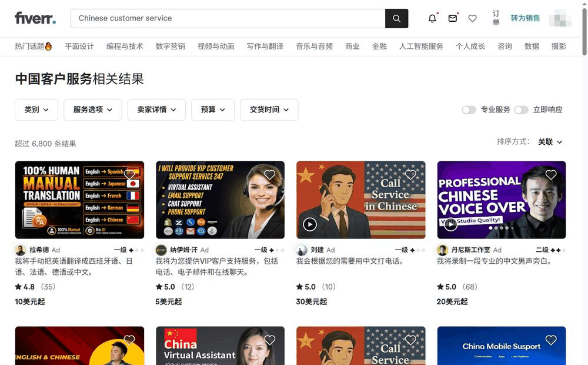Click 拉希德 seller avatar
588x365 pixels.
(20, 250)
